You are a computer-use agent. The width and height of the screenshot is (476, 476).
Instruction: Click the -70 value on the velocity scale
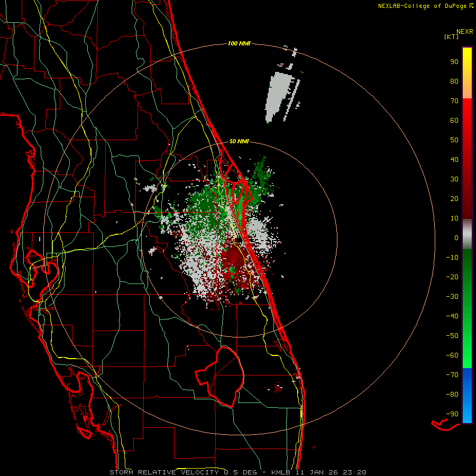[452, 375]
